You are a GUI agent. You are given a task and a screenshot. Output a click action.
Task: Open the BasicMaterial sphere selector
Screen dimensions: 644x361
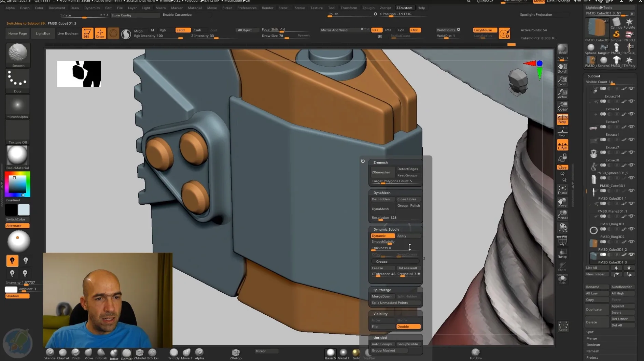[x=18, y=158]
